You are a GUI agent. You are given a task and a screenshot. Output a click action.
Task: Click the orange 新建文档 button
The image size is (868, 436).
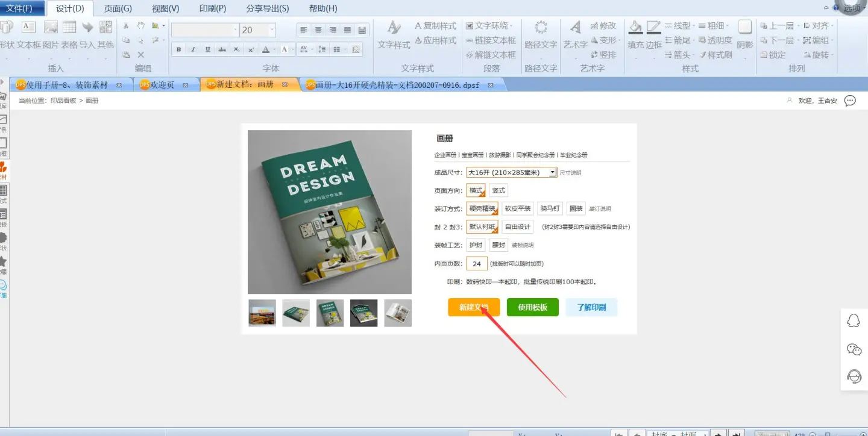tap(473, 307)
